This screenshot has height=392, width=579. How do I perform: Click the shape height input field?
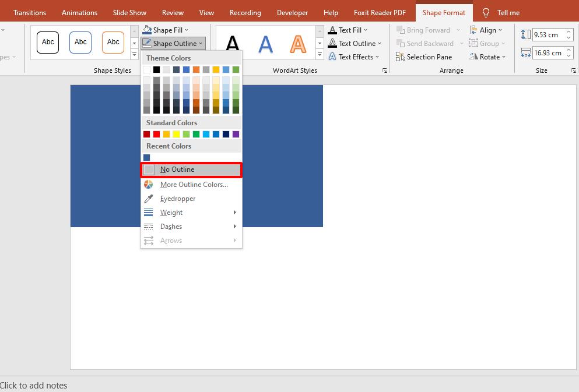(x=549, y=34)
